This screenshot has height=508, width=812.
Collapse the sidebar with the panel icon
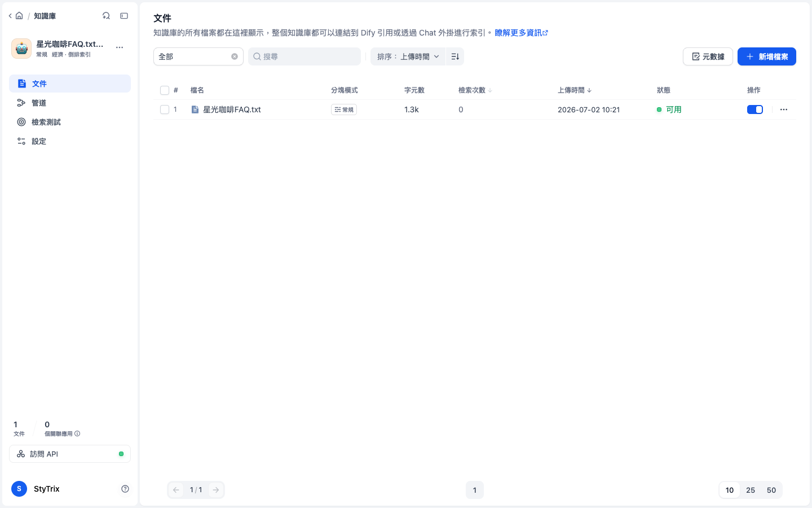point(124,16)
